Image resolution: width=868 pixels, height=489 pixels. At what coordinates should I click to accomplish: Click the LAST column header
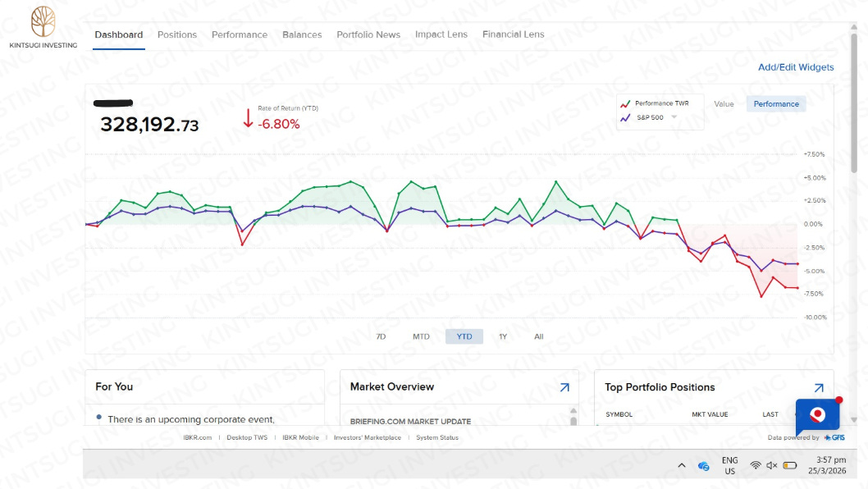(x=770, y=414)
